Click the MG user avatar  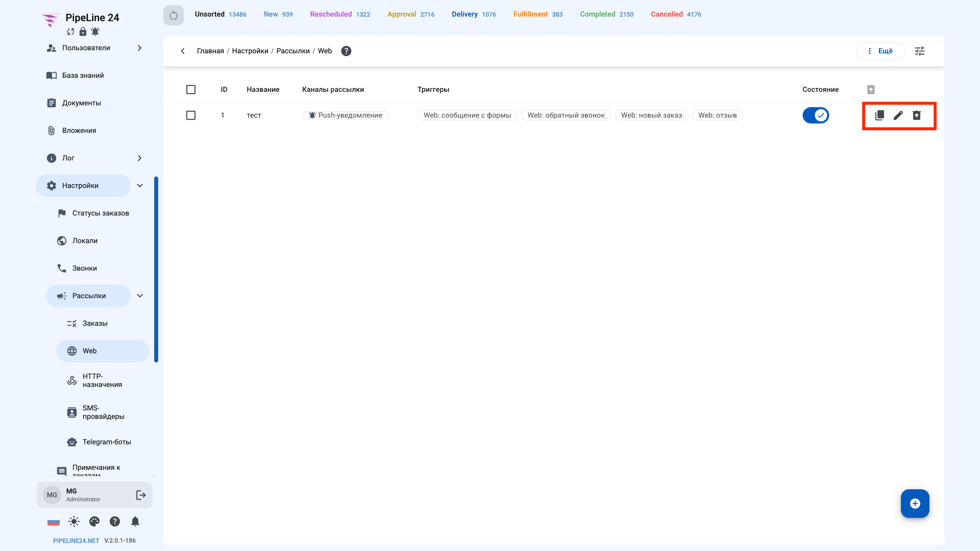pyautogui.click(x=52, y=495)
